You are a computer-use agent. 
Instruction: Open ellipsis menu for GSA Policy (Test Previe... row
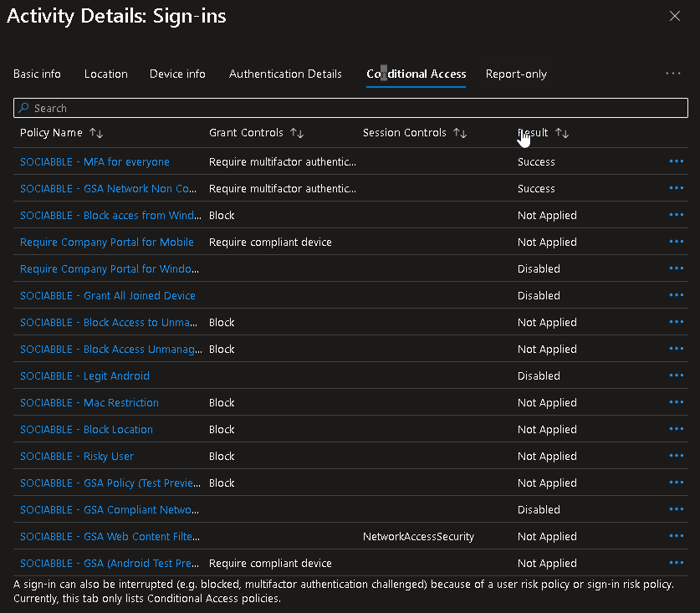tap(677, 483)
